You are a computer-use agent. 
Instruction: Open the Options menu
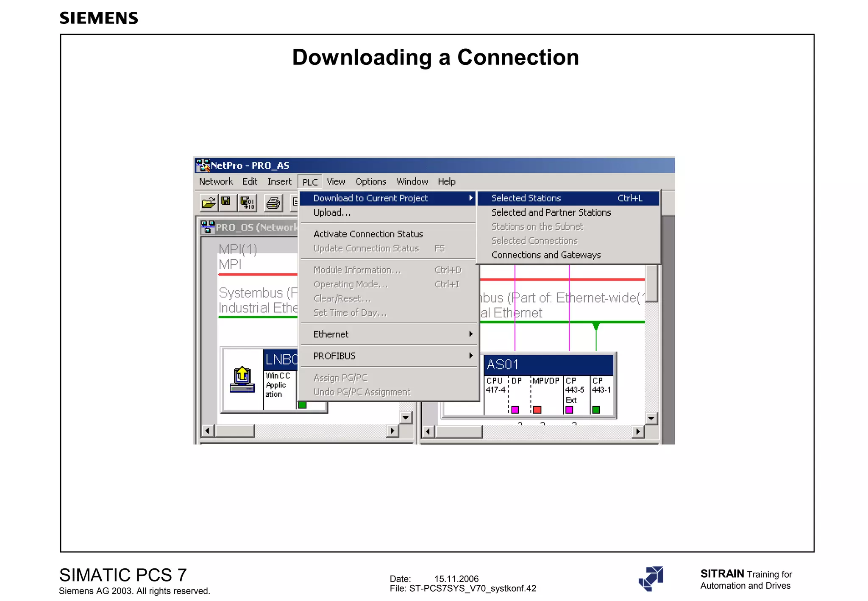pos(370,181)
